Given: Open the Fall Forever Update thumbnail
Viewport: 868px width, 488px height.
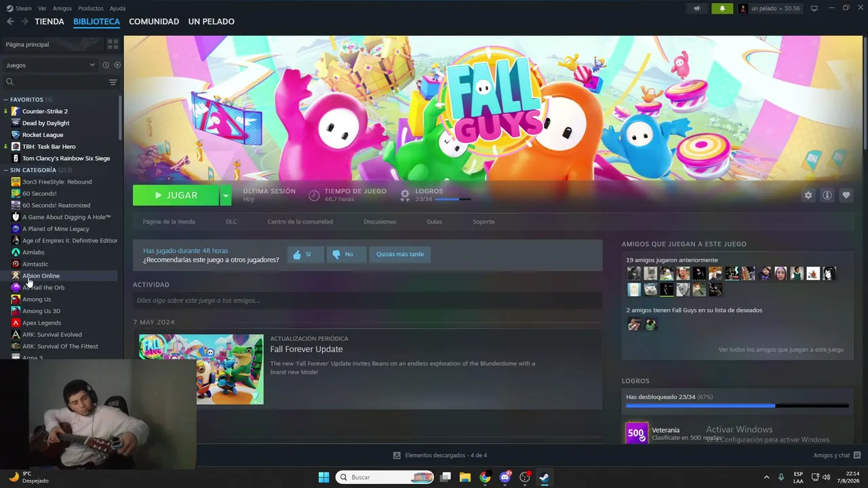Looking at the screenshot, I should tap(201, 369).
